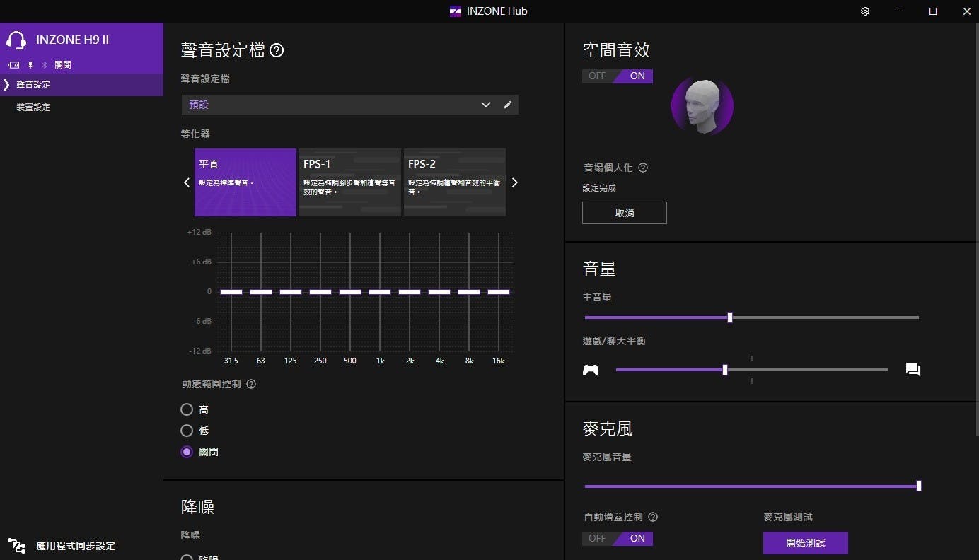
Task: Click the settings gear icon in title bar
Action: (x=865, y=11)
